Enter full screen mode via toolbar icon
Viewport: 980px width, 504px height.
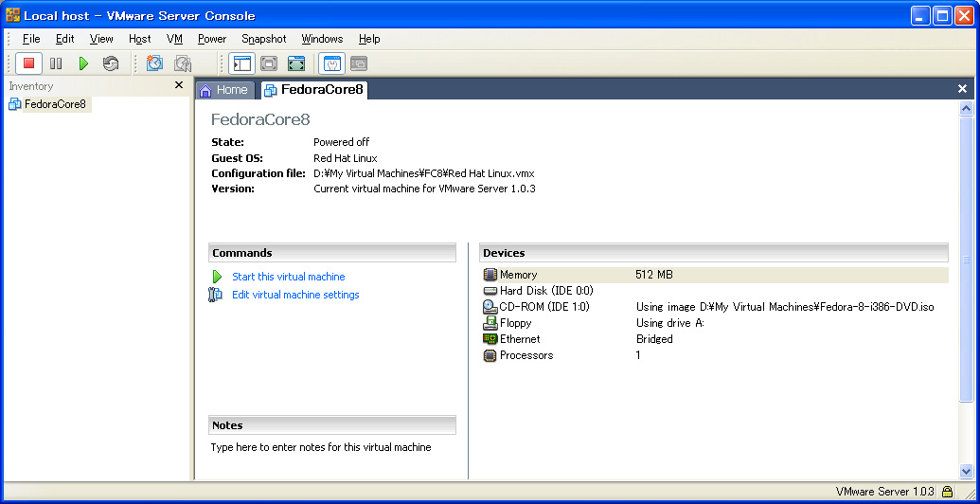[296, 63]
